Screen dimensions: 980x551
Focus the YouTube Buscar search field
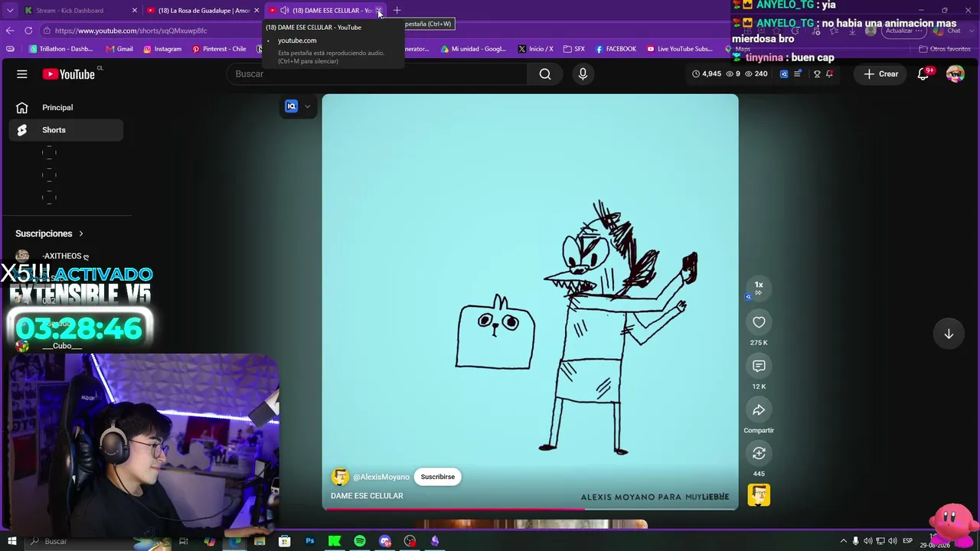(x=377, y=74)
